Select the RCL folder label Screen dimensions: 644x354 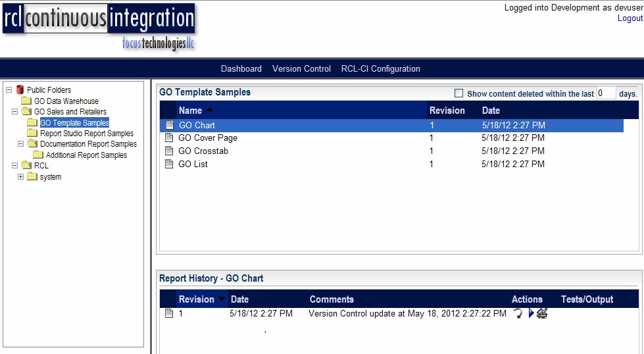(x=41, y=166)
